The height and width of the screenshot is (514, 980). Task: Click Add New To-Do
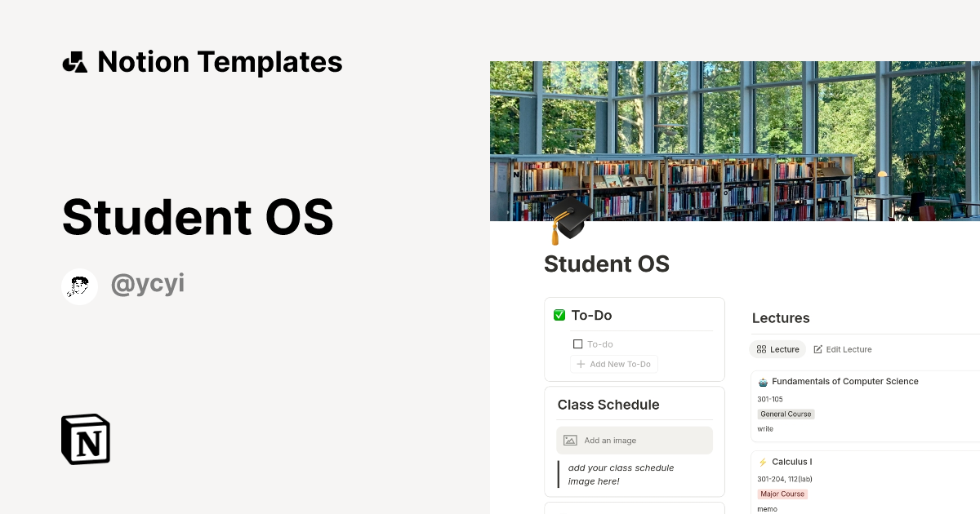coord(613,364)
